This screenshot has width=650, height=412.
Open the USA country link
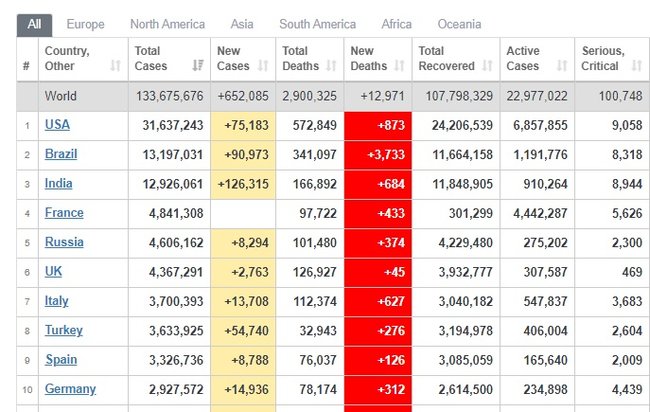click(x=57, y=125)
